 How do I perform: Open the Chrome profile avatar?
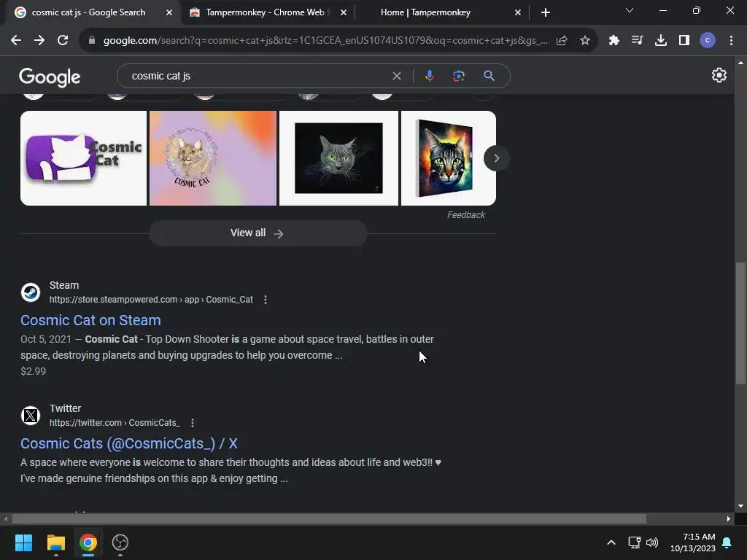click(708, 41)
